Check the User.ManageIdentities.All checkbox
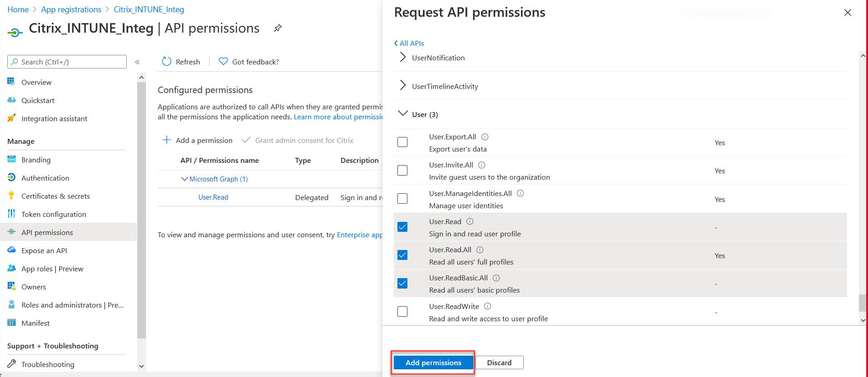The width and height of the screenshot is (868, 377). pos(402,199)
